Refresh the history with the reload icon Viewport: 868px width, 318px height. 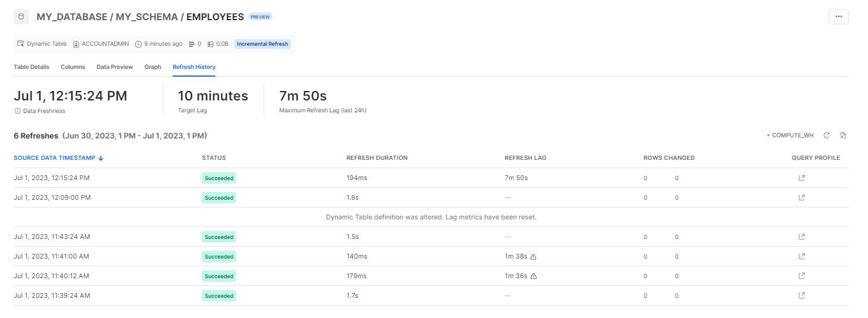[x=826, y=136]
